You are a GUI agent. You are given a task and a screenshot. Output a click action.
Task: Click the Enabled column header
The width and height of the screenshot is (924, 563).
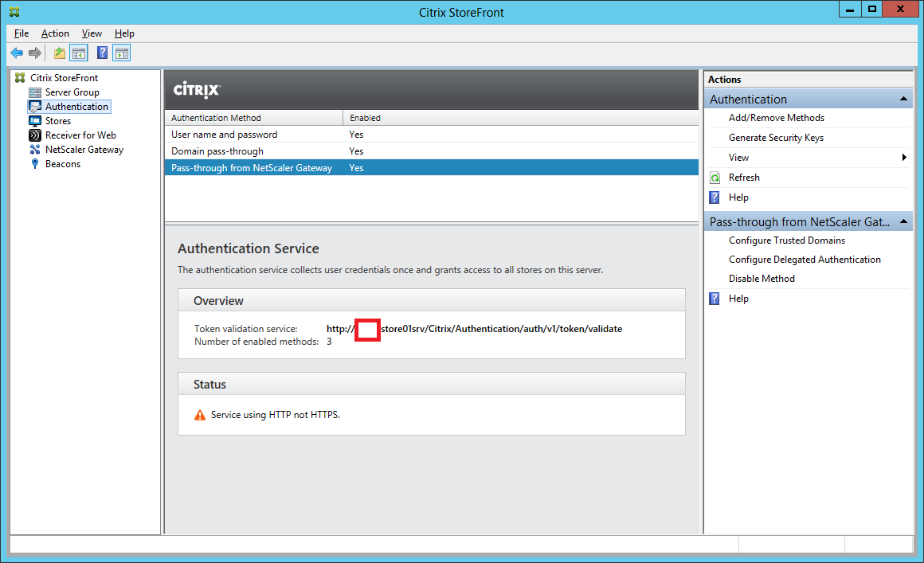[x=521, y=118]
